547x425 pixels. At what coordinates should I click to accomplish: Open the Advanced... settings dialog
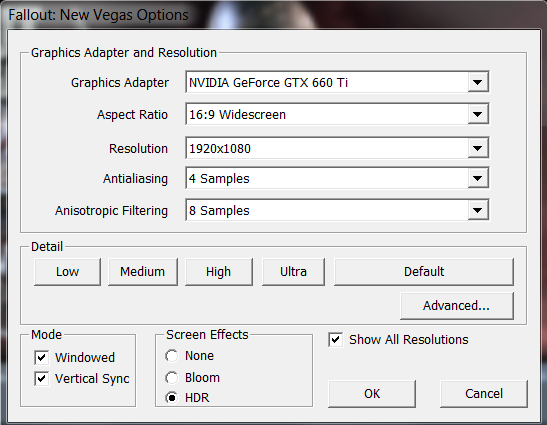(x=457, y=306)
